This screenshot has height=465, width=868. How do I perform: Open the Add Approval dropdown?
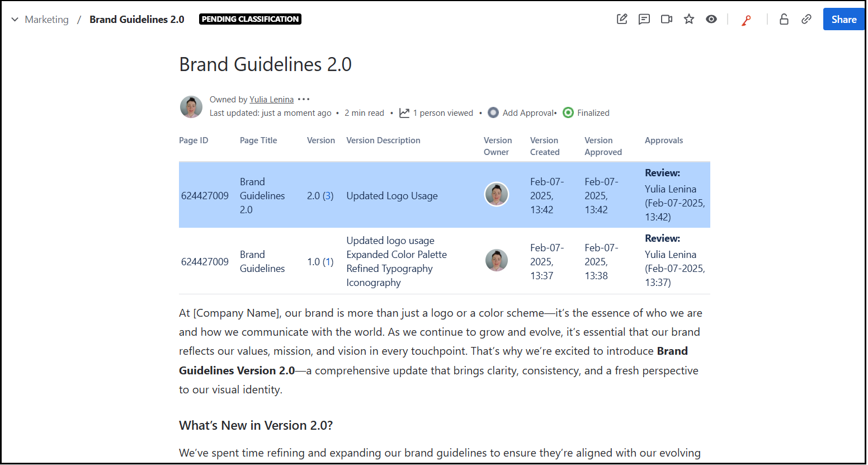521,112
